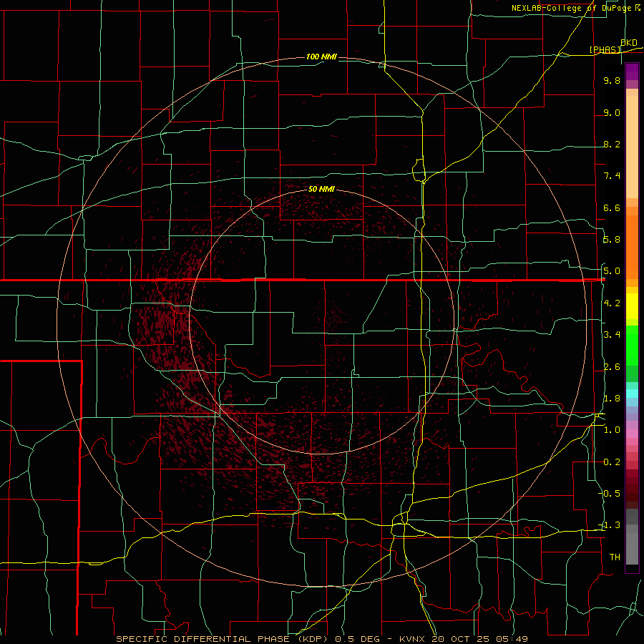
Task: Click the [PHAS] label above the color scale
Action: point(605,49)
